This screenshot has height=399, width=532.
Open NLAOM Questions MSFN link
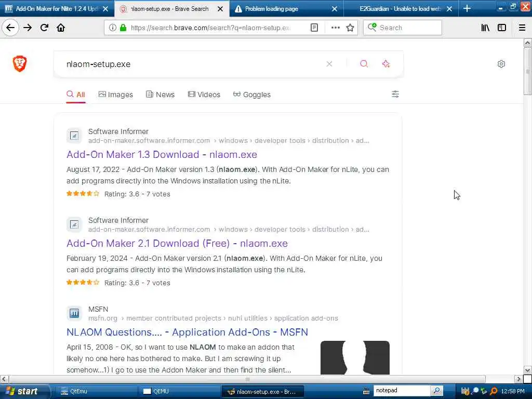click(187, 332)
